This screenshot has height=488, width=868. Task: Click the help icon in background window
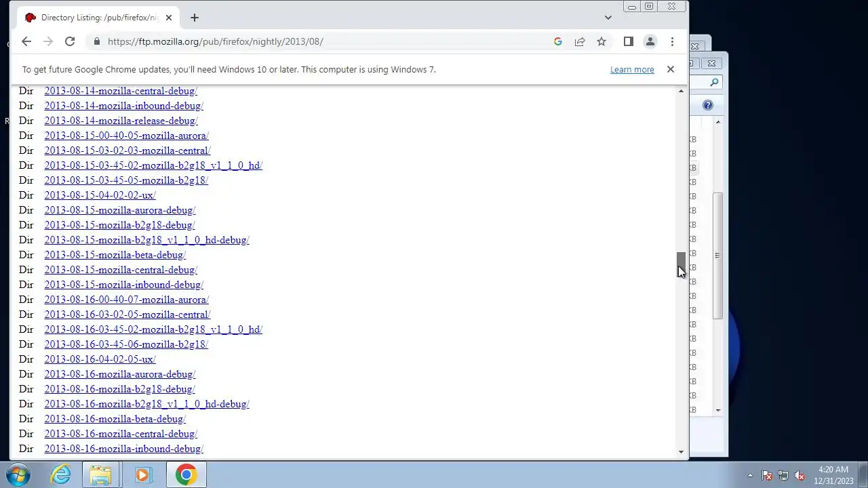(x=707, y=105)
